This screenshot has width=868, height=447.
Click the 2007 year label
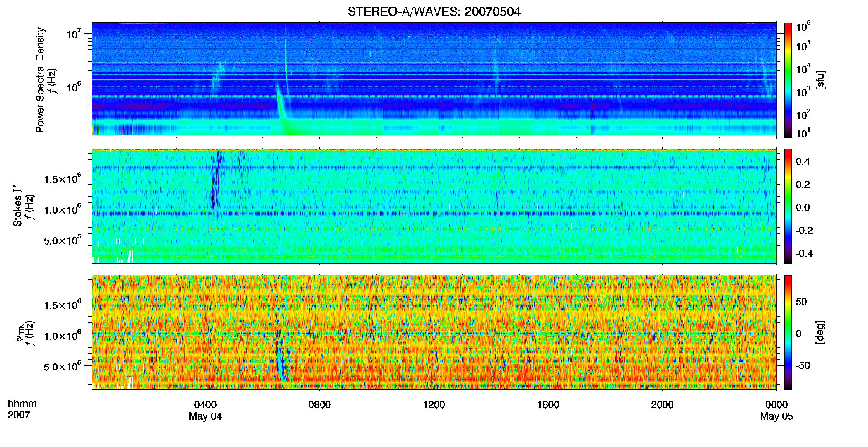(x=19, y=415)
